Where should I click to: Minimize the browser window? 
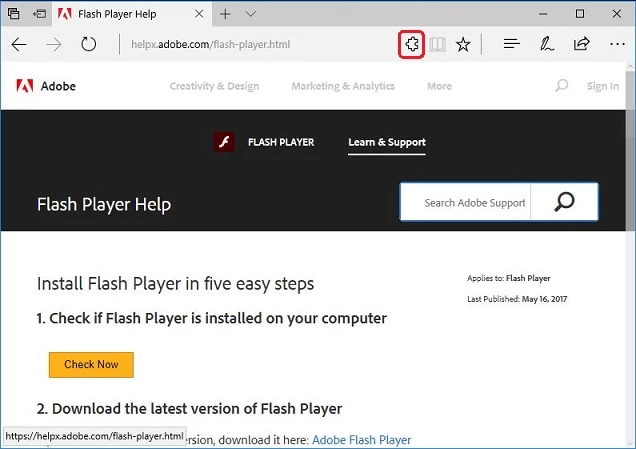coord(543,14)
